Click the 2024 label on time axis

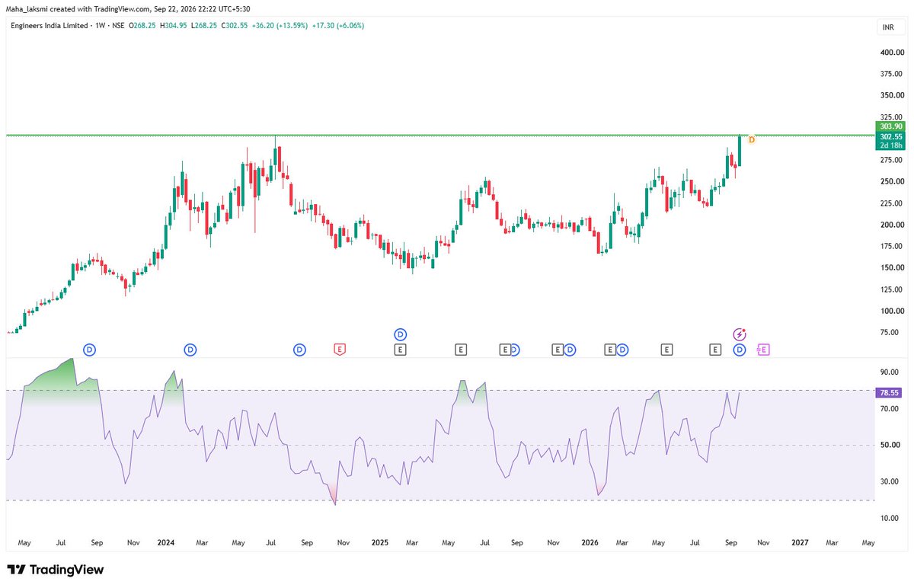coord(165,543)
